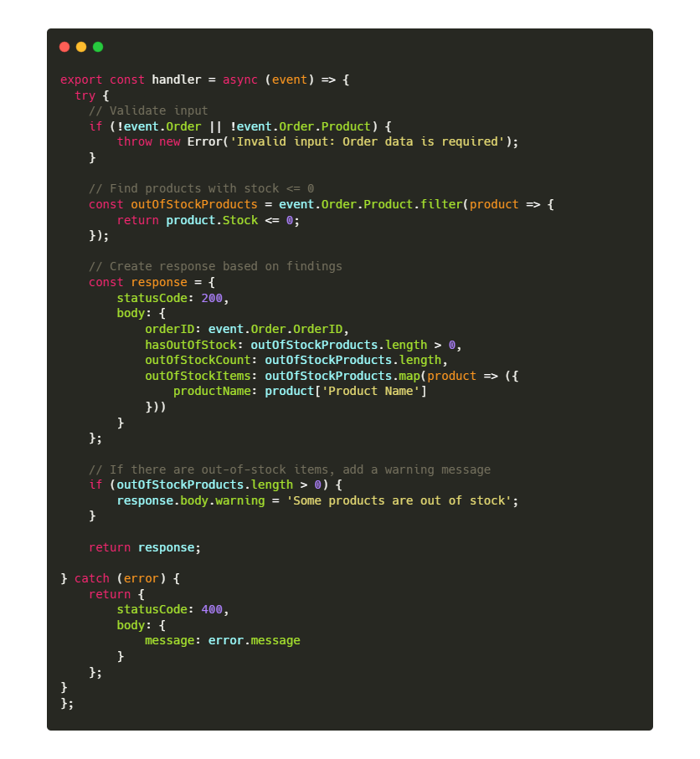Click the '// Validate input' comment

[148, 110]
